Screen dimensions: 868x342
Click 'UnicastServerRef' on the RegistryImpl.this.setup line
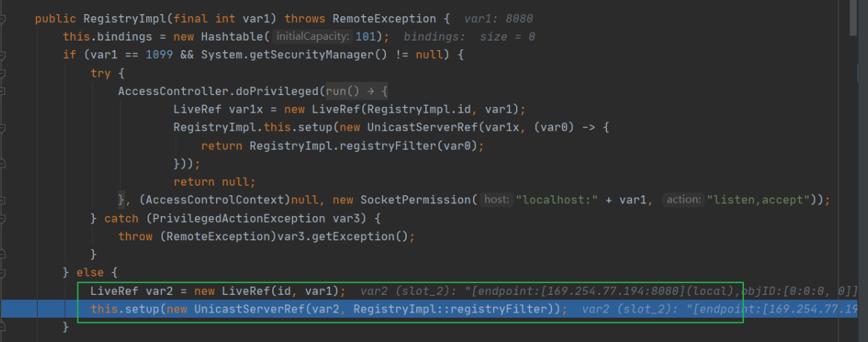tap(423, 127)
